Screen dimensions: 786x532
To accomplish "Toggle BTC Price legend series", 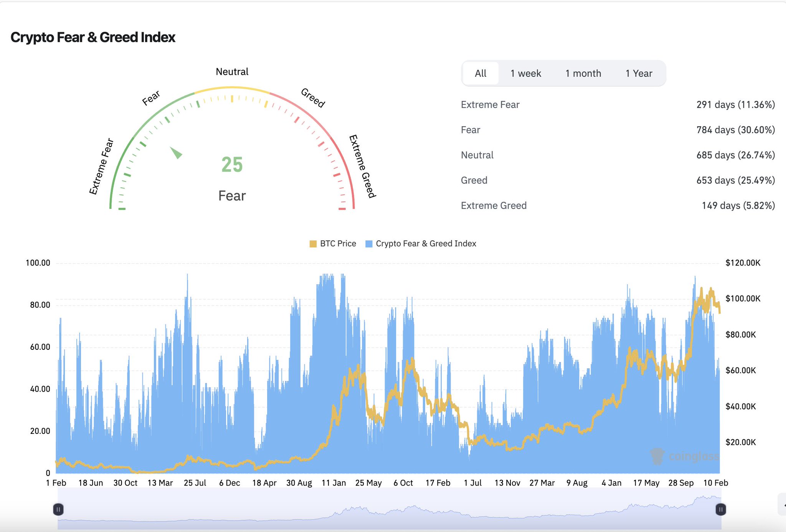I will click(x=333, y=244).
